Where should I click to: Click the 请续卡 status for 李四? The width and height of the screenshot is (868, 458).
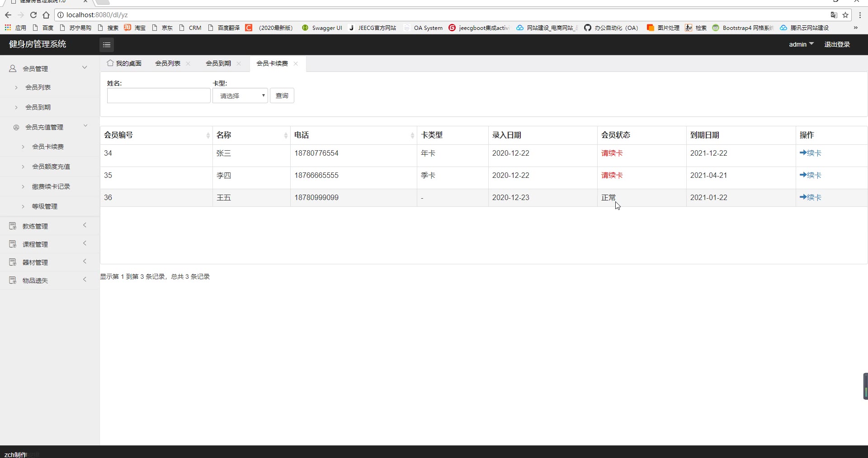[x=612, y=175]
